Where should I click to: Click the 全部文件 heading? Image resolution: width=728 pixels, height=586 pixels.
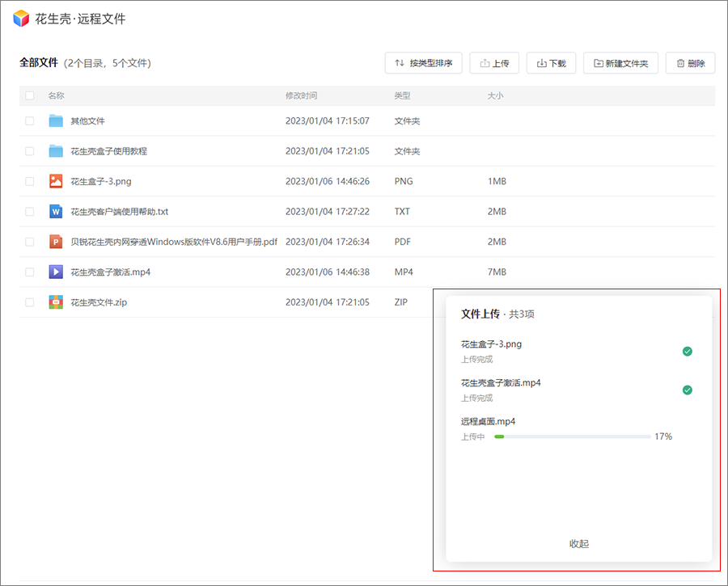(39, 62)
